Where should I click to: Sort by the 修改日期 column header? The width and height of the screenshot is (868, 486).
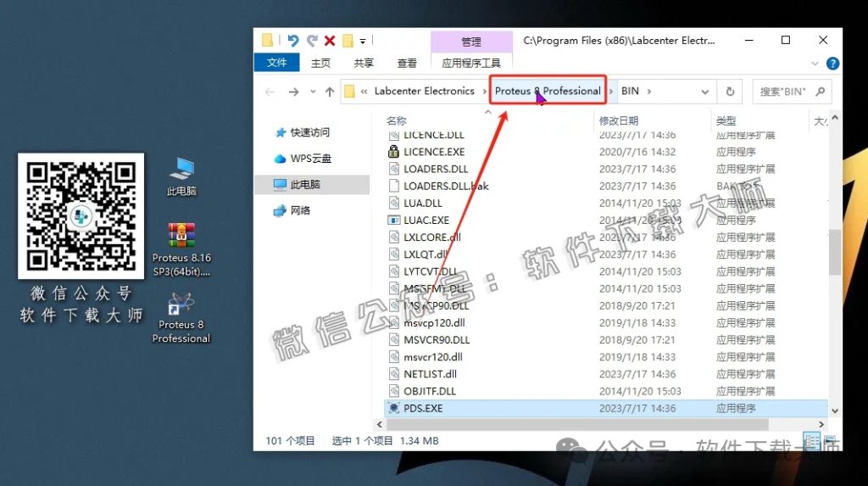point(618,120)
